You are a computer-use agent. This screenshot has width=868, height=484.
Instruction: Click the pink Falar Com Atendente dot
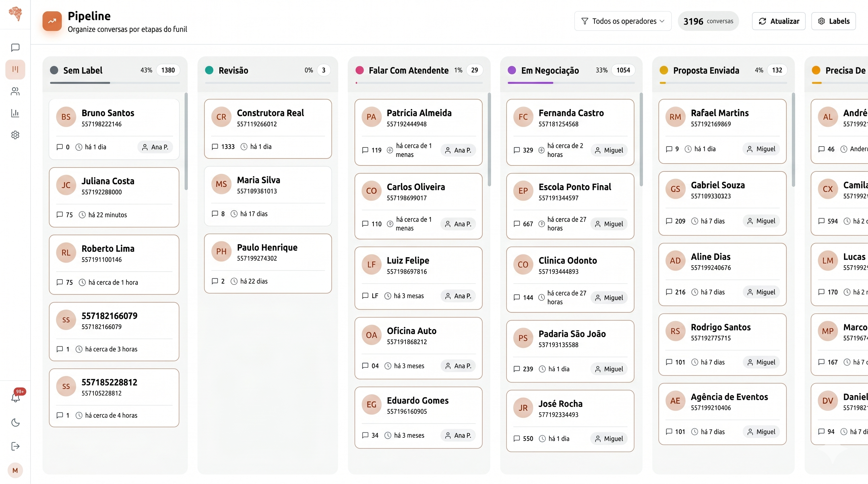(360, 70)
